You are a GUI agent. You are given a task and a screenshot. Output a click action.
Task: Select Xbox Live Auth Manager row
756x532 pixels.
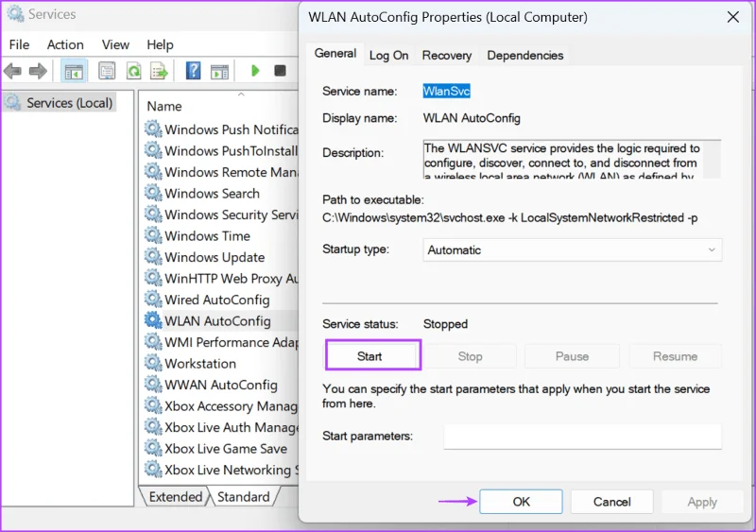click(221, 427)
